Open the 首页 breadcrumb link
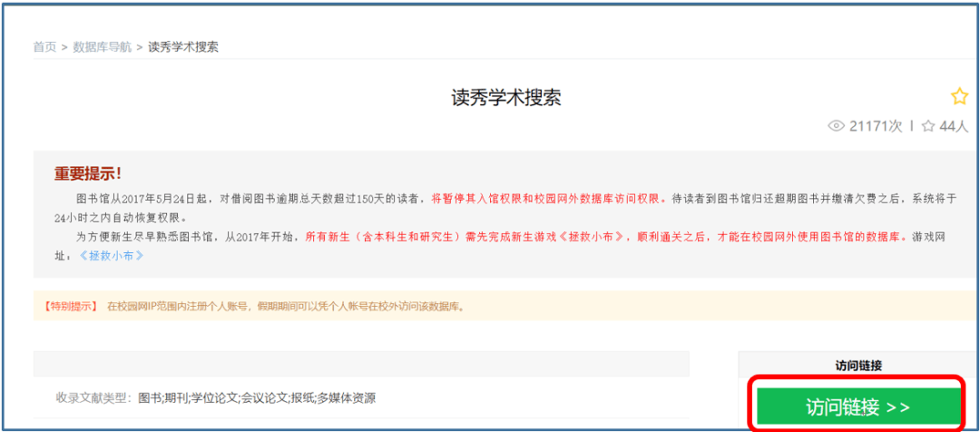 point(44,47)
